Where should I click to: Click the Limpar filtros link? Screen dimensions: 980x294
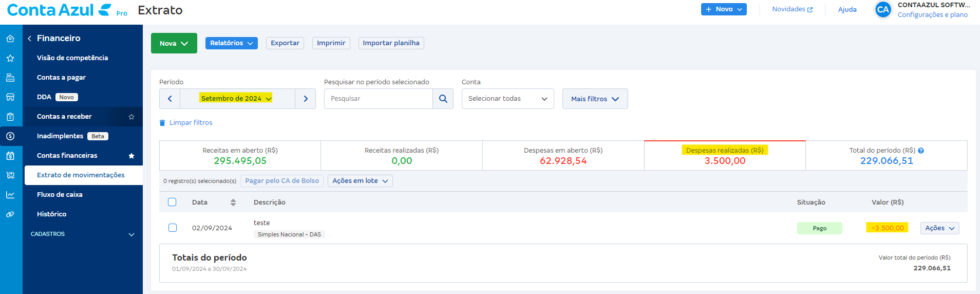191,123
